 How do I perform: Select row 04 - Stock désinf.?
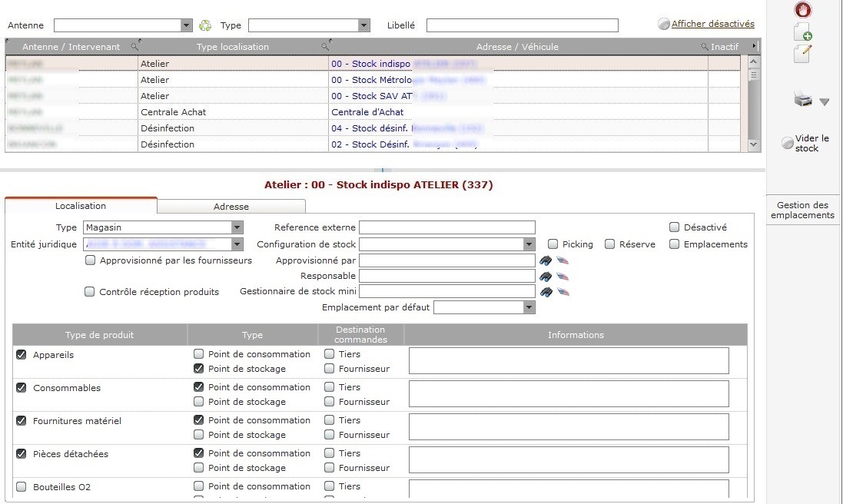click(x=373, y=128)
